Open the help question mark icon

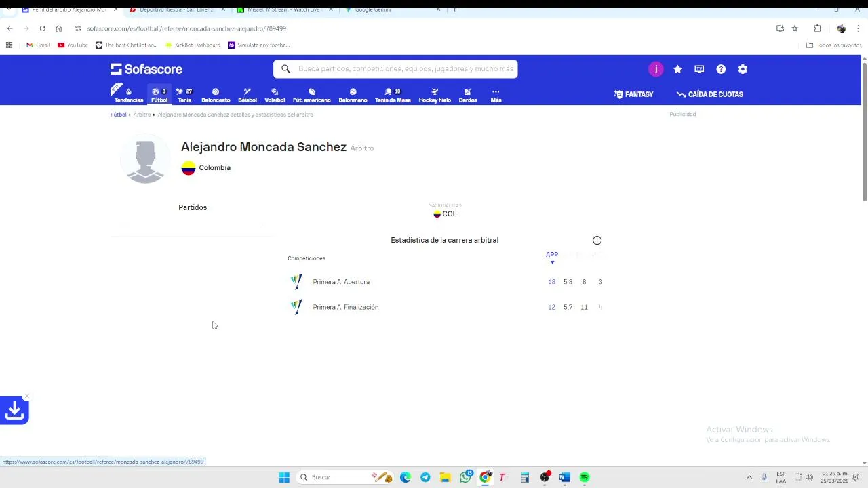[x=721, y=69]
